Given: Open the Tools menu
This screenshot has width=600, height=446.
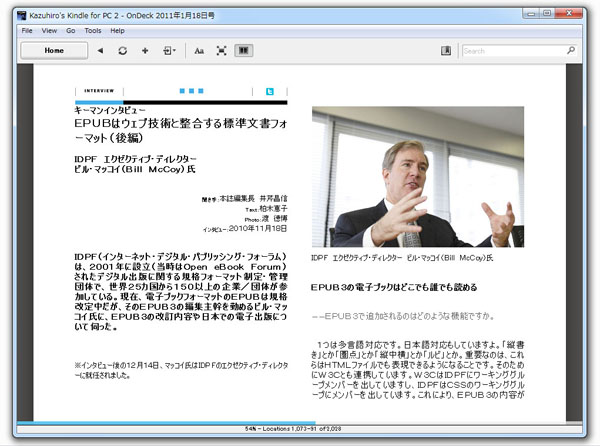Looking at the screenshot, I should point(93,31).
